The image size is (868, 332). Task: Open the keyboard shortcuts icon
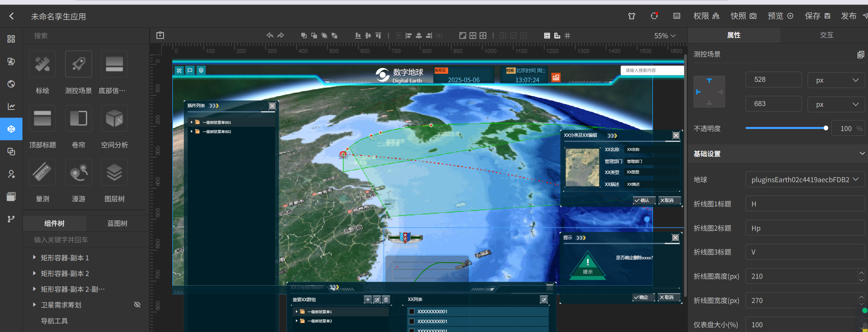[677, 16]
